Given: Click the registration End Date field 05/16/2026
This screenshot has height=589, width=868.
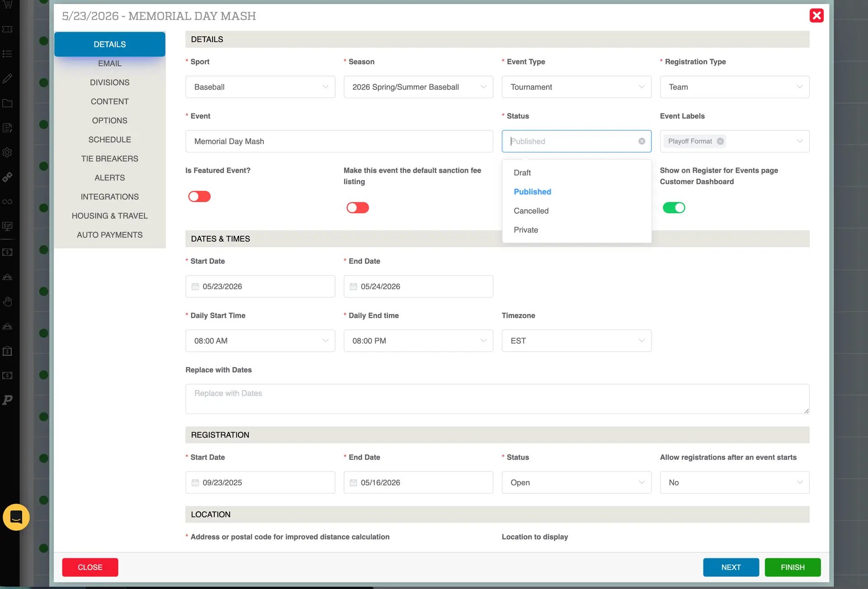Looking at the screenshot, I should pos(418,483).
